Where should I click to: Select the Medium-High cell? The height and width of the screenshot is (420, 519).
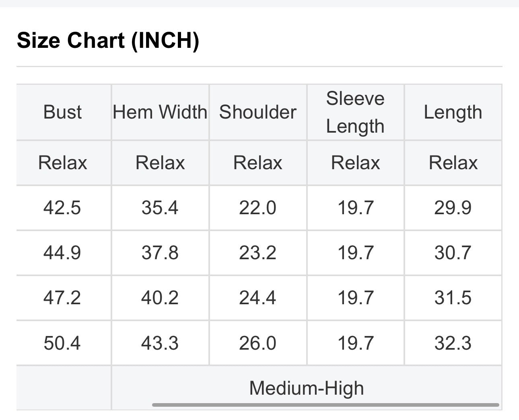click(x=307, y=388)
